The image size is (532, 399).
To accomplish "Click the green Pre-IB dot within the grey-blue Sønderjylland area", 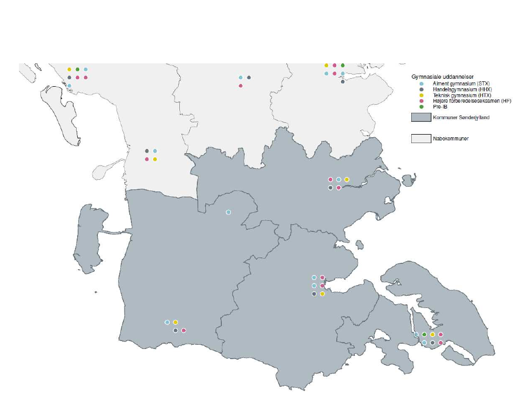I will pos(424,335).
